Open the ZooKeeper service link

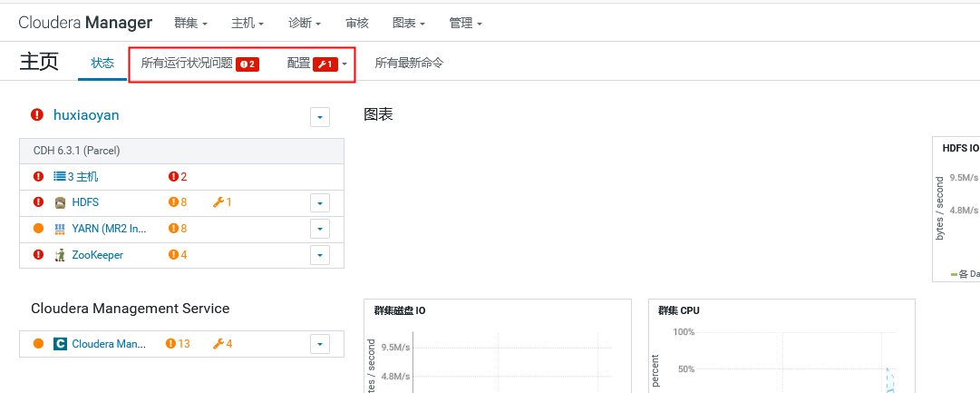(x=98, y=255)
